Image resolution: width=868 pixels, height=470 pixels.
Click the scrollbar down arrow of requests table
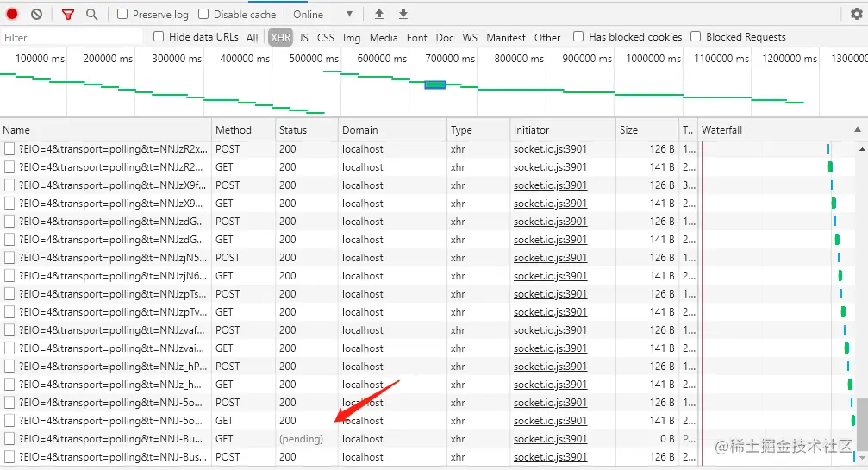(x=862, y=457)
